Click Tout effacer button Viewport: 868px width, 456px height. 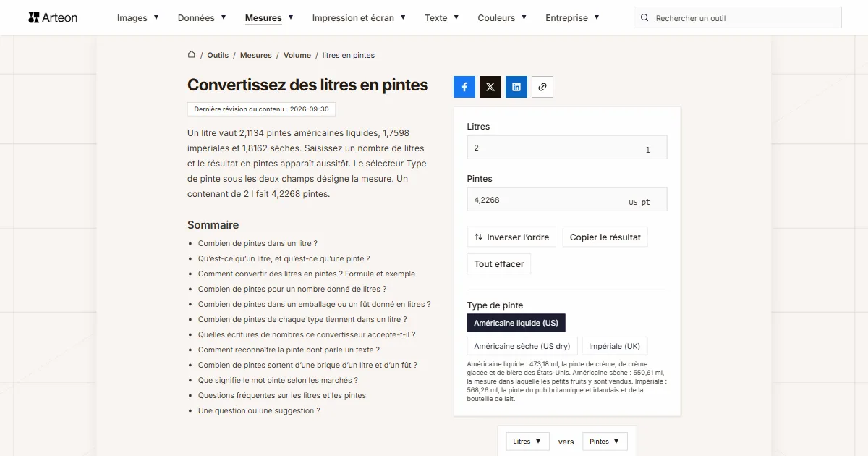click(x=499, y=264)
